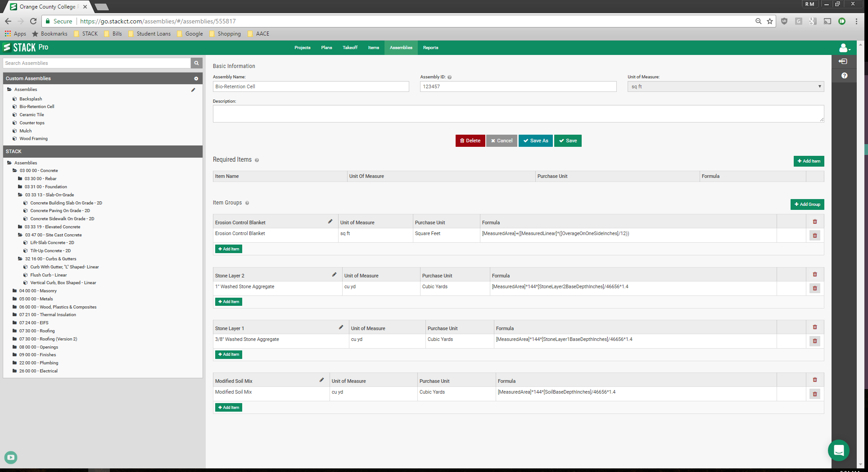Click the sign-out arrow icon in sidebar
The width and height of the screenshot is (868, 472).
point(843,61)
